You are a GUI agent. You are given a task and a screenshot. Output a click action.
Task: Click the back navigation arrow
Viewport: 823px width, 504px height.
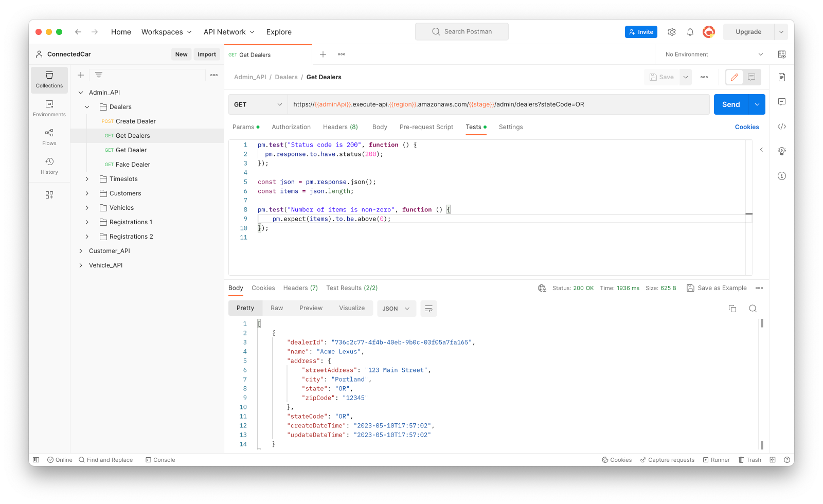click(x=78, y=32)
